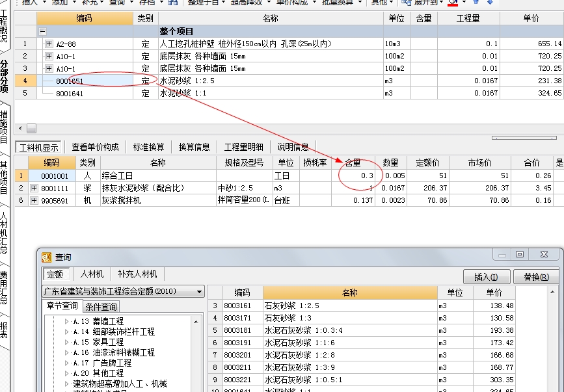Switch to 费用汇总 side tab
This screenshot has width=564, height=392.
[4, 287]
